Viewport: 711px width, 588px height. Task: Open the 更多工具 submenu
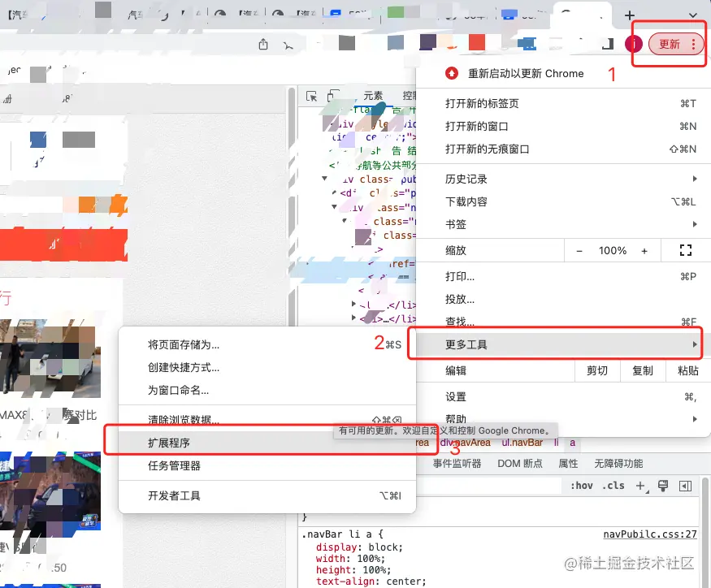coord(563,344)
